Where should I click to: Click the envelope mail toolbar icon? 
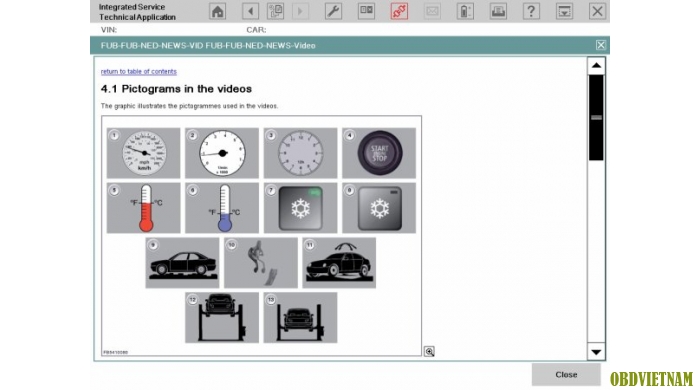[432, 11]
